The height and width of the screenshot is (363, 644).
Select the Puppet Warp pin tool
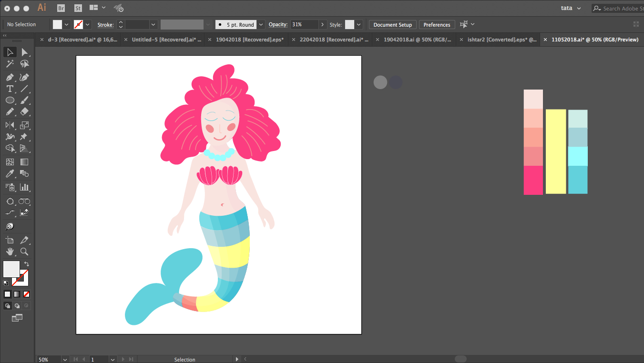(x=25, y=137)
